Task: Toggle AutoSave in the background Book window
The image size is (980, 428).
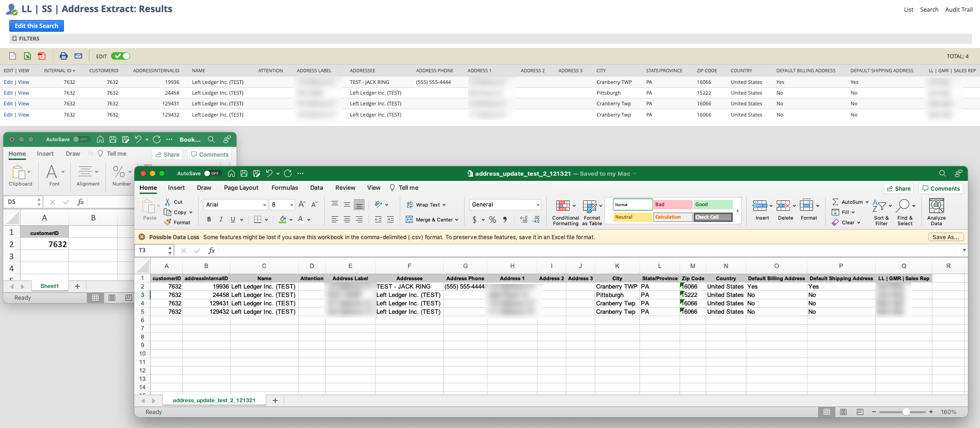Action: coord(82,139)
